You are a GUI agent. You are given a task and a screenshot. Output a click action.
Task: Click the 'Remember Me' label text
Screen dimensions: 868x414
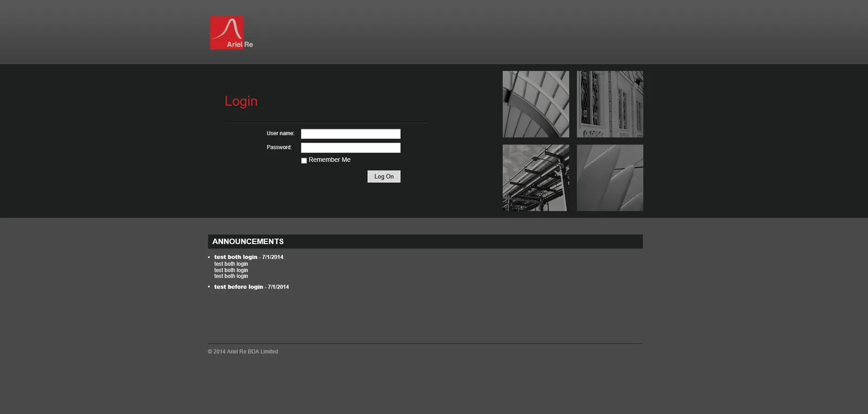[x=329, y=160]
